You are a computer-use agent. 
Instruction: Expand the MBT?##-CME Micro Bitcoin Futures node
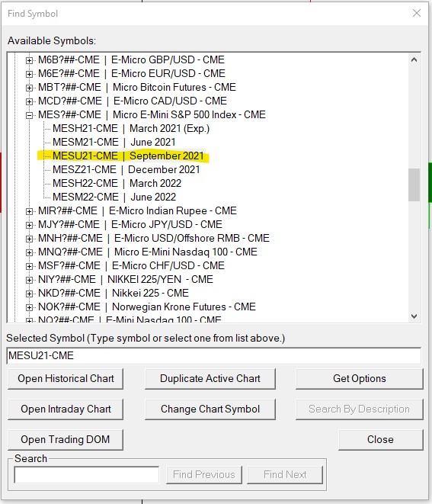pos(29,88)
